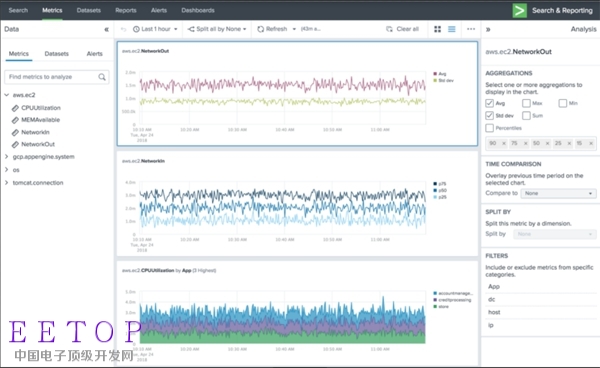Open the Dashboards tab in top navigation
Screen dimensions: 600x368
(x=198, y=10)
